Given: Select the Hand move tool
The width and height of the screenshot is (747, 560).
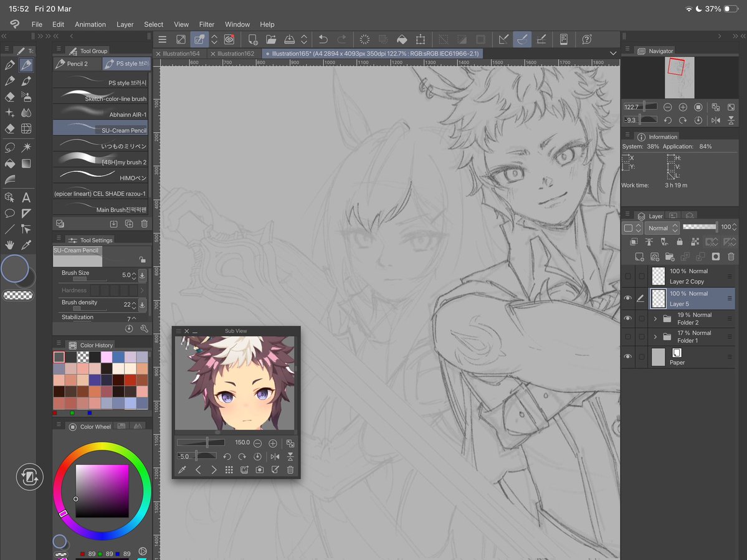Looking at the screenshot, I should tap(9, 245).
